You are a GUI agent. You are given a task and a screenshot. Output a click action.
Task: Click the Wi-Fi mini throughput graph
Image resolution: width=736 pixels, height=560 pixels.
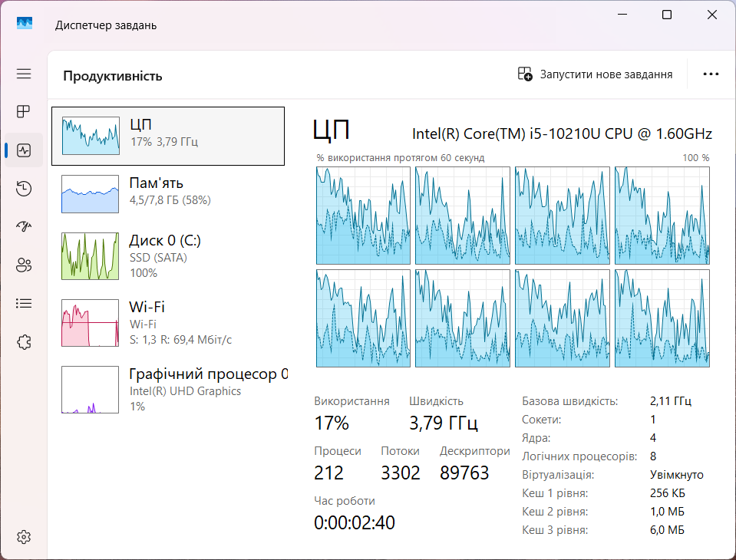pos(90,323)
